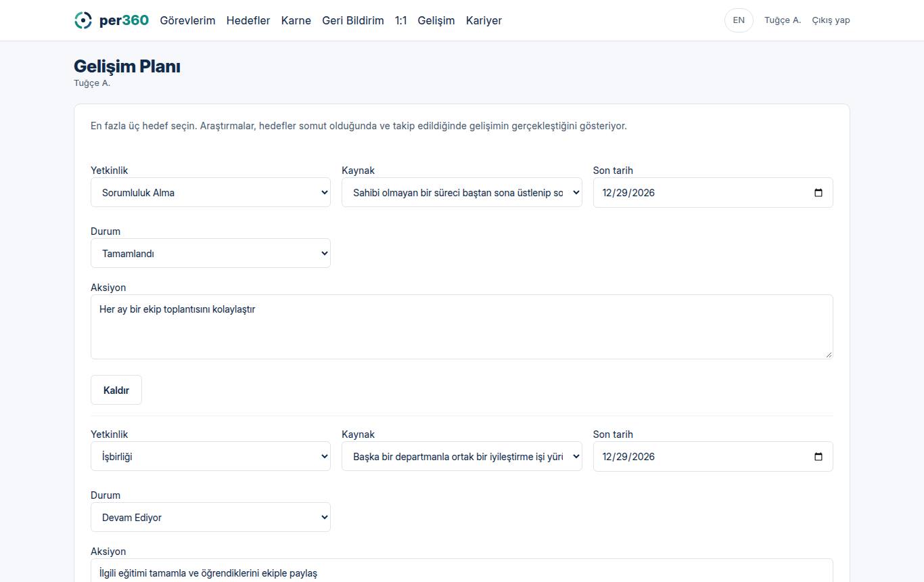
Task: Open the Görevlerim menu
Action: click(187, 20)
